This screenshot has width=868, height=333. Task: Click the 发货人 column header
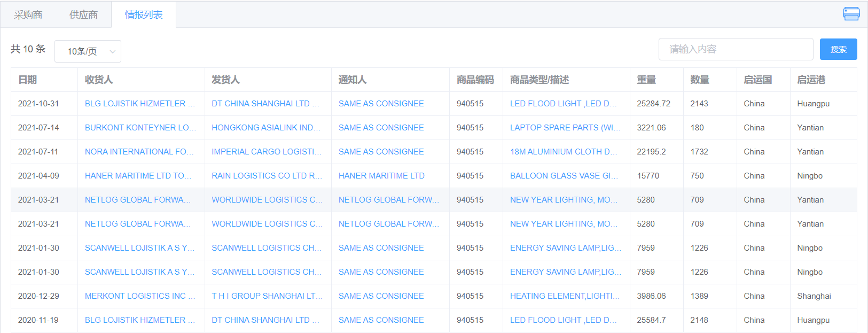[x=225, y=80]
